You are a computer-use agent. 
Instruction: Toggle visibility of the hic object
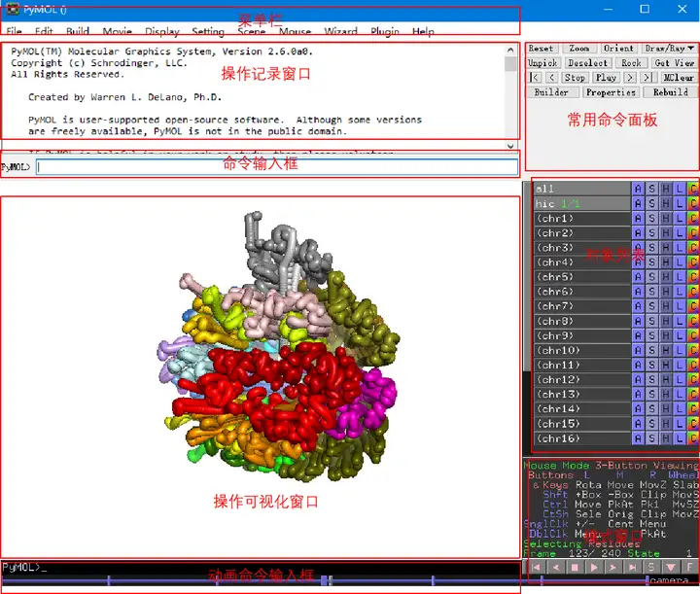[x=582, y=203]
